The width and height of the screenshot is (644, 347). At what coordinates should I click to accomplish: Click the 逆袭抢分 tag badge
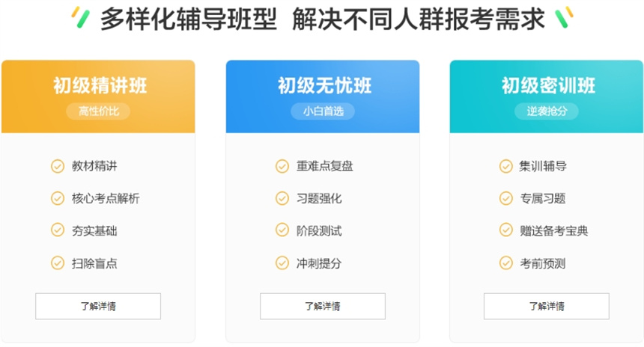pyautogui.click(x=547, y=111)
